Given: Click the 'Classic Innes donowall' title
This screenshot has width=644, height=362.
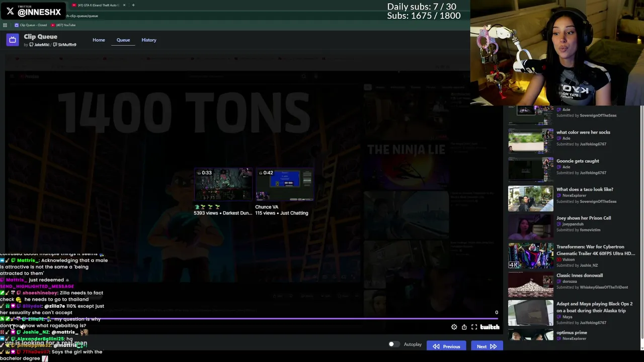Looking at the screenshot, I should (580, 276).
